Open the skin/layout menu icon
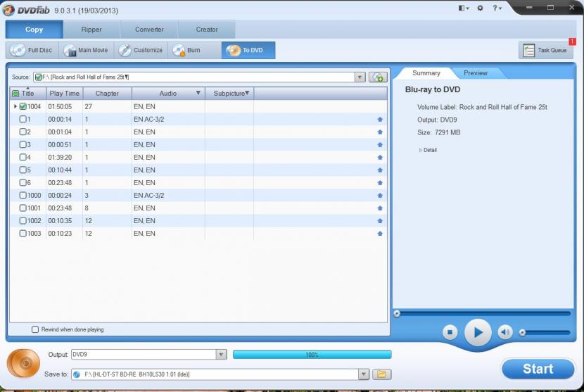The width and height of the screenshot is (584, 392). point(463,8)
